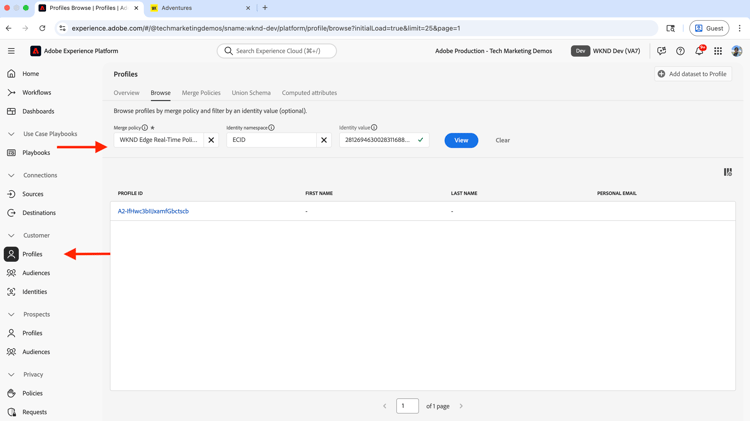Open the browser three-dot menu

click(x=739, y=28)
